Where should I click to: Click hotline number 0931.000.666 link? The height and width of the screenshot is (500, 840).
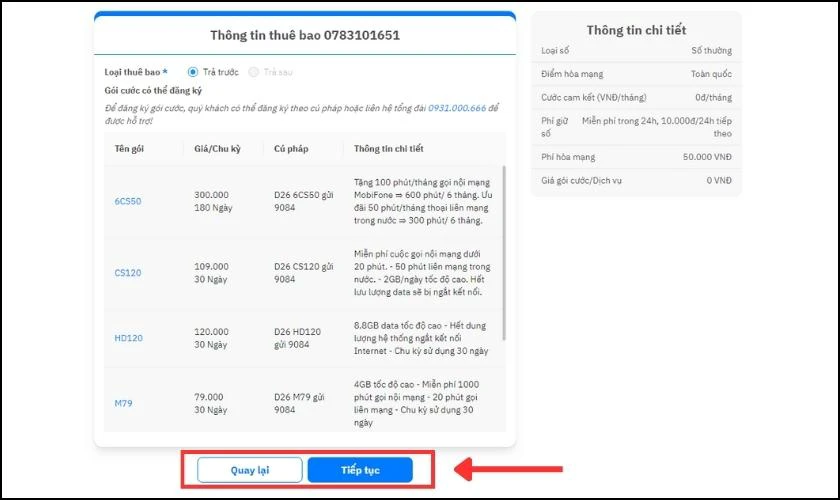tap(457, 108)
